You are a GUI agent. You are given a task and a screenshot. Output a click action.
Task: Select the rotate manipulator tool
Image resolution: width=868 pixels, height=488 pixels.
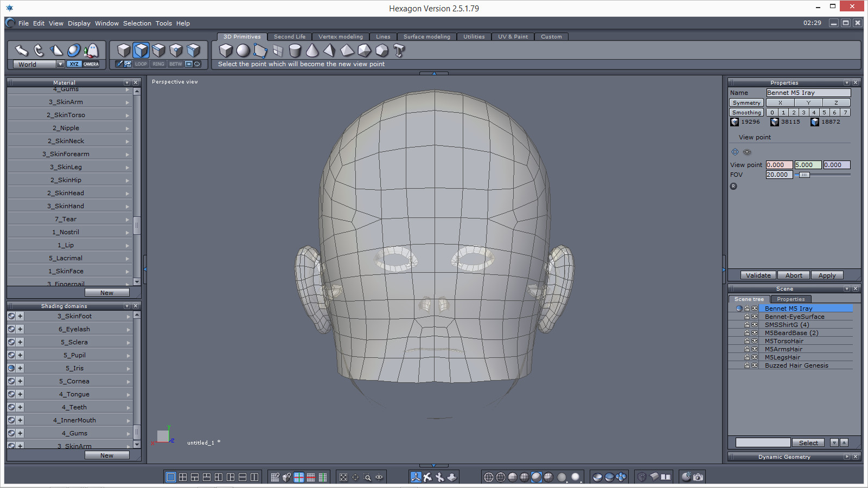39,50
